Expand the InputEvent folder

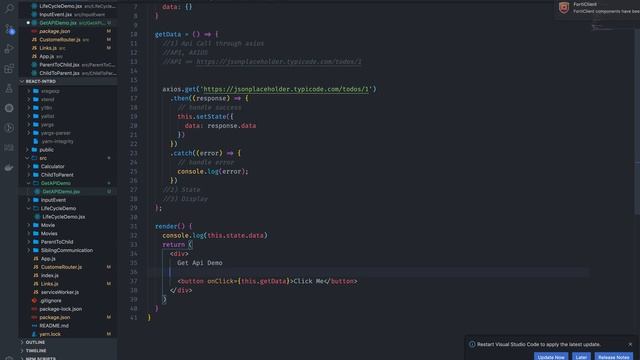68,200
